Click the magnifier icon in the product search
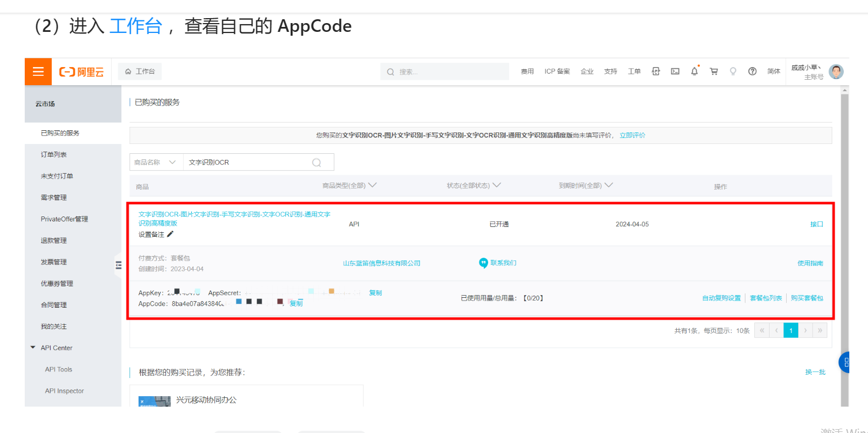The height and width of the screenshot is (433, 868). point(317,163)
